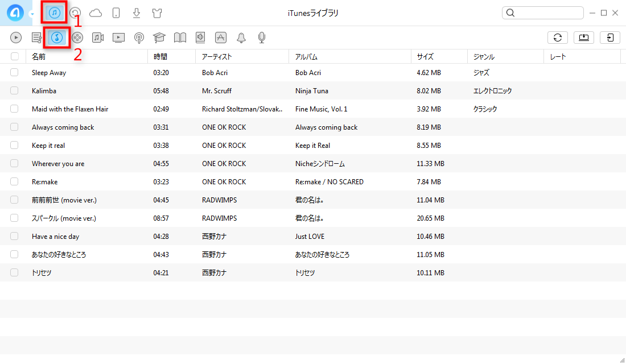Sort by the アルバム column header
626x364 pixels.
(350, 57)
